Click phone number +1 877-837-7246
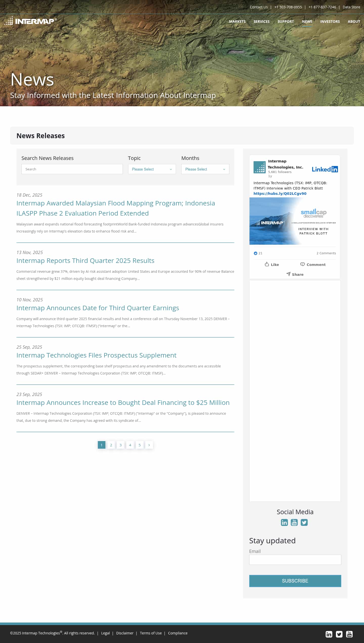The height and width of the screenshot is (643, 364). (x=322, y=7)
